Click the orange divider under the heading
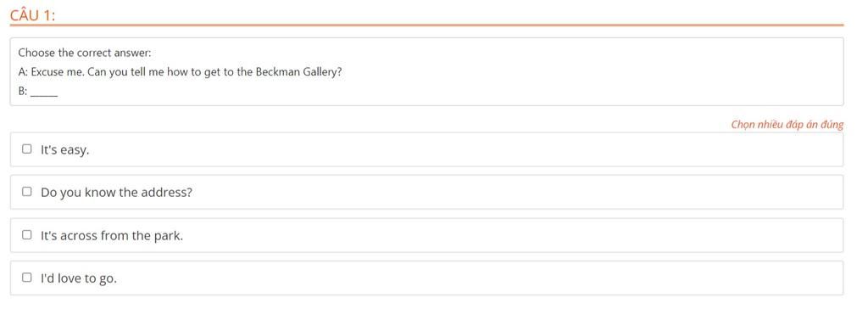The height and width of the screenshot is (309, 868). 427,25
